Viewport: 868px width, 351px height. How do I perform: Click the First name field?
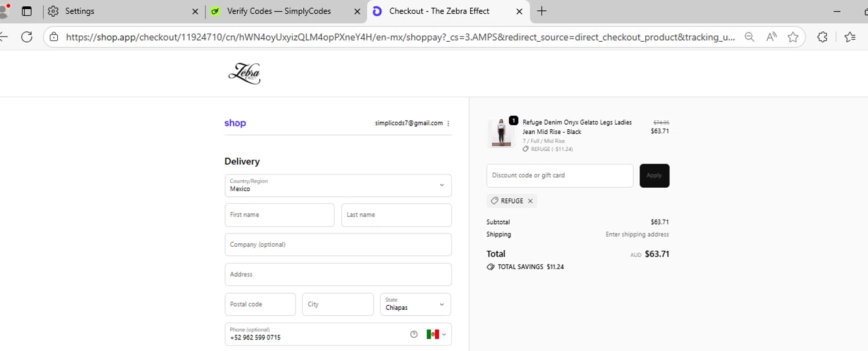tap(279, 215)
